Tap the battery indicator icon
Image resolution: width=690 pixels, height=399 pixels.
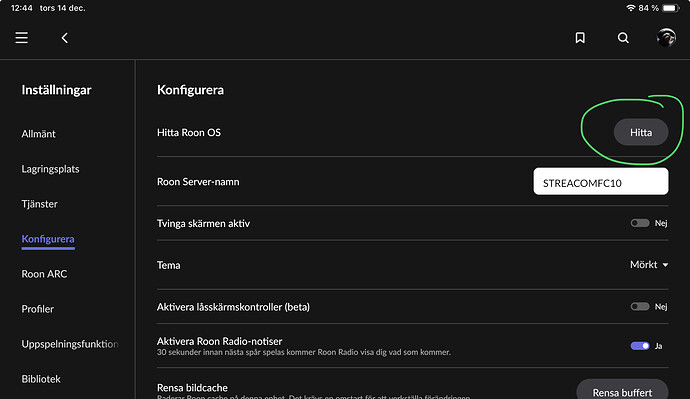pos(671,8)
